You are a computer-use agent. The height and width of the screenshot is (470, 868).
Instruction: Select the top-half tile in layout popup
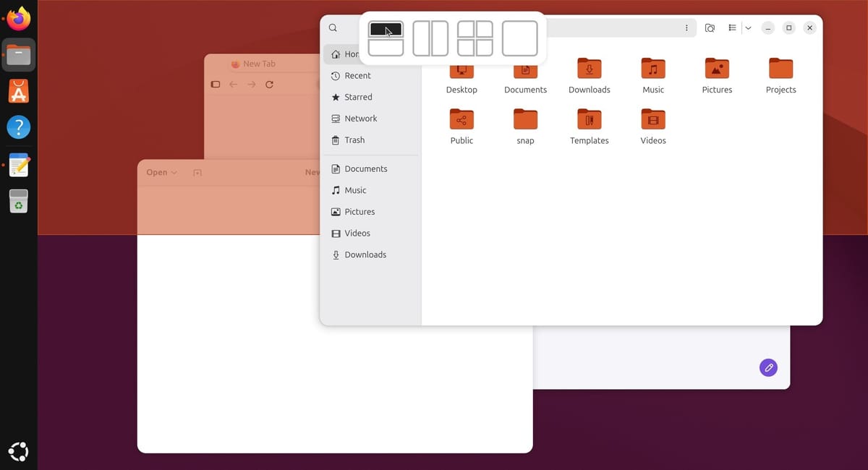pos(386,30)
